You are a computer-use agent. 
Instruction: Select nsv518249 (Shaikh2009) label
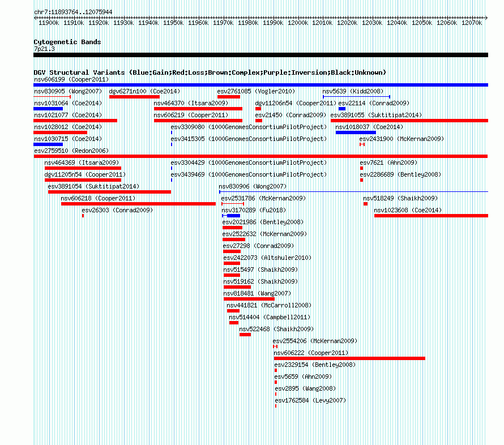(x=400, y=198)
